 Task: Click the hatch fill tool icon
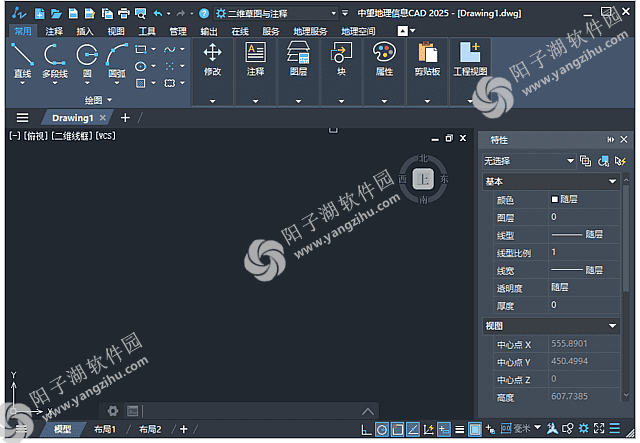pos(140,83)
